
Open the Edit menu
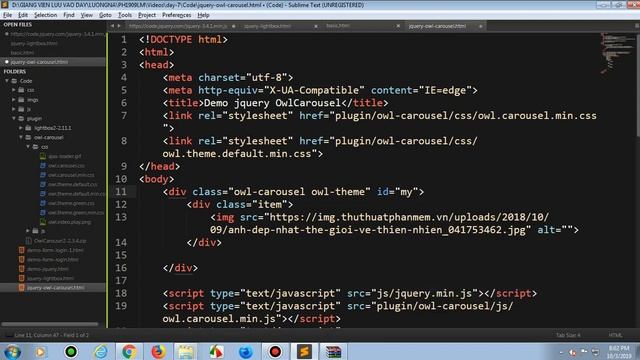(x=23, y=15)
